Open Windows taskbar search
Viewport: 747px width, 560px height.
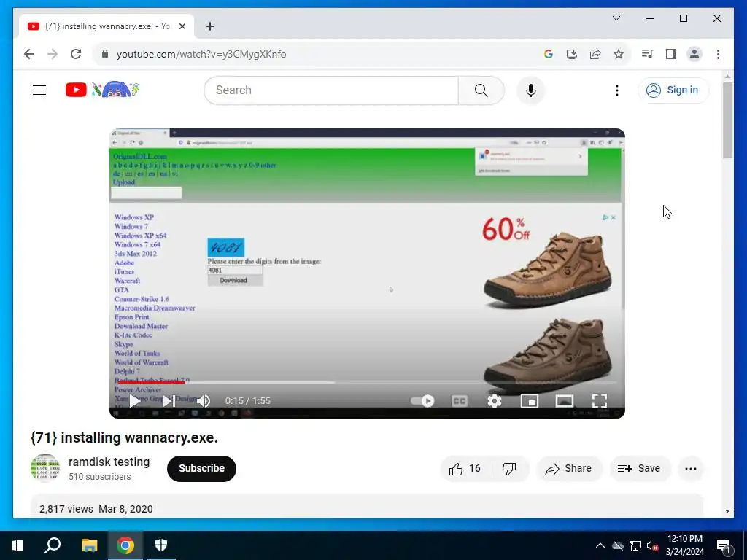(53, 545)
